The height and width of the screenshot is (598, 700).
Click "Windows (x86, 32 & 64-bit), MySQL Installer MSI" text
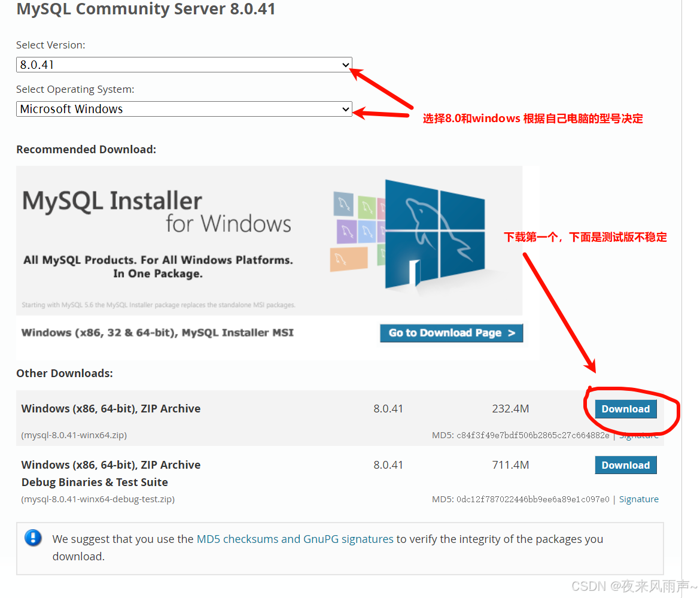(157, 333)
